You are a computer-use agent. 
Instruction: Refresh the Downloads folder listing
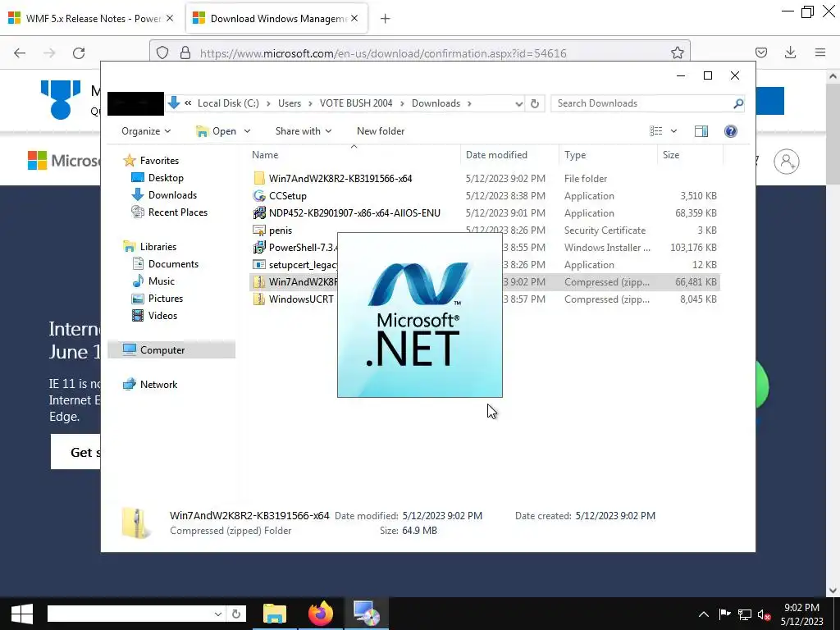(535, 103)
